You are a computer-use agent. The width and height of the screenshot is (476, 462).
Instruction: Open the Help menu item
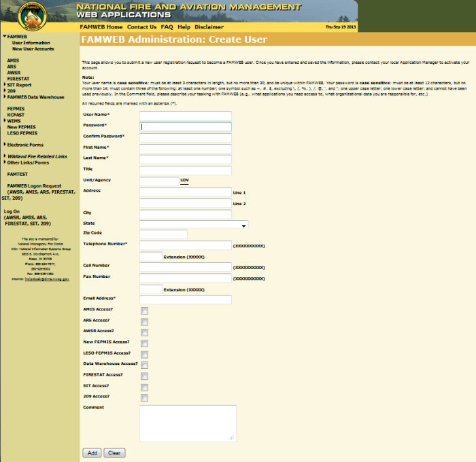(184, 27)
